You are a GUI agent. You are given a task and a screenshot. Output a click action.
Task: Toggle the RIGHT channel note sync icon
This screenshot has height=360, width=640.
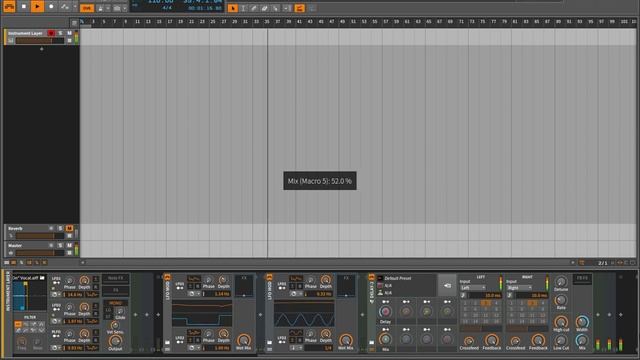[x=510, y=295]
